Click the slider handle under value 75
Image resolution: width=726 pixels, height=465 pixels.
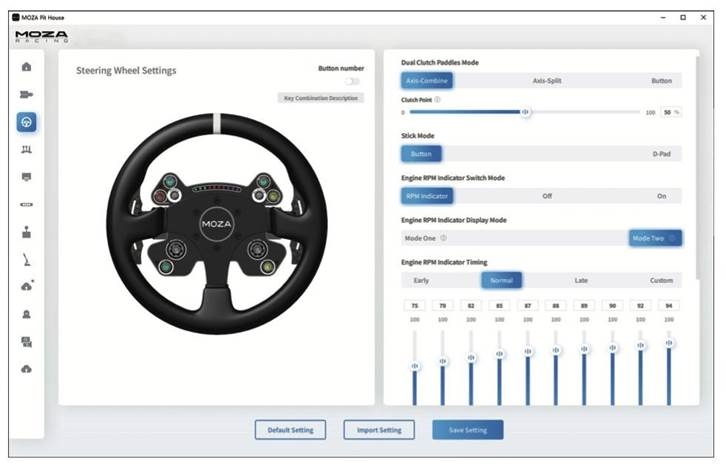tap(415, 366)
